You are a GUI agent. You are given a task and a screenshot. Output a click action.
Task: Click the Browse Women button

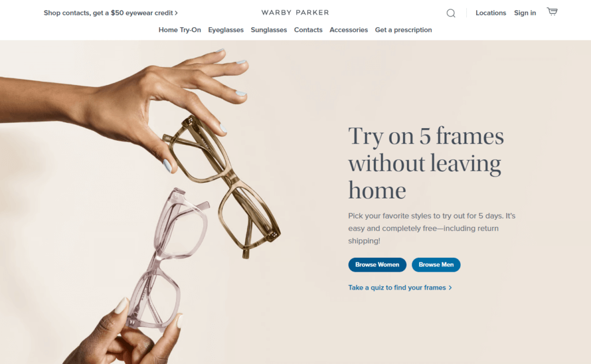pyautogui.click(x=377, y=265)
